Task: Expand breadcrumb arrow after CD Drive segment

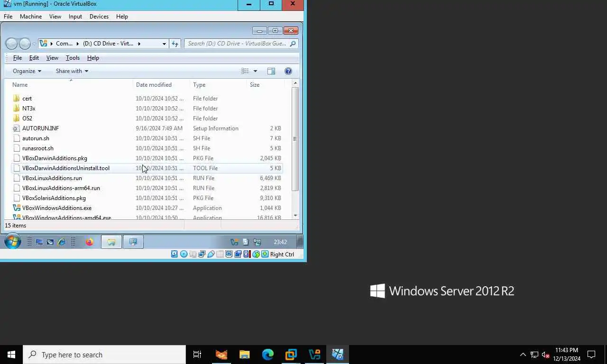Action: (x=139, y=44)
